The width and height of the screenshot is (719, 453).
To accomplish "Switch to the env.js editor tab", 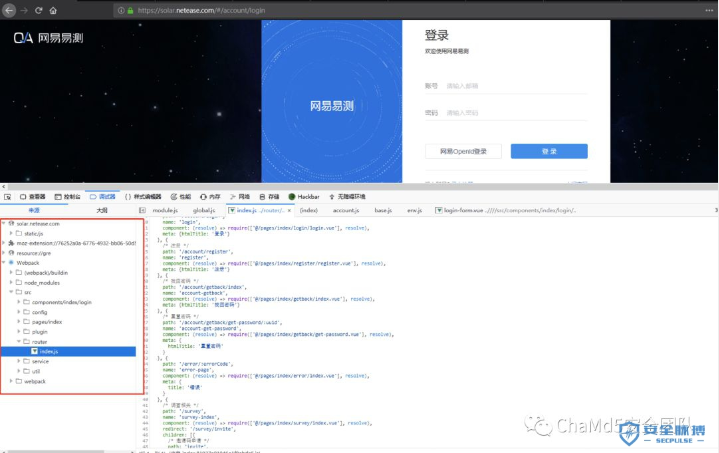I will pyautogui.click(x=414, y=210).
